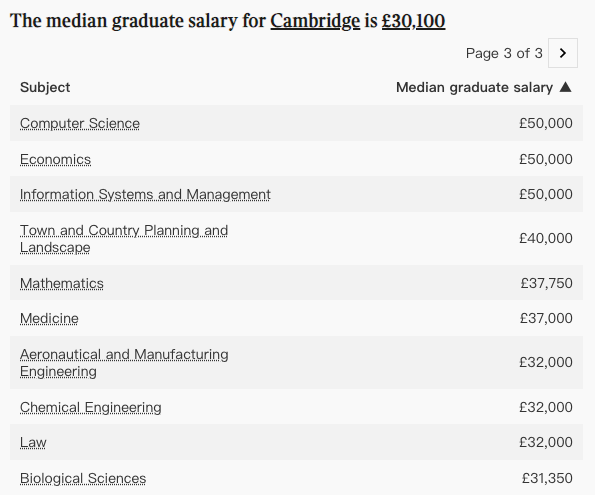Viewport: 595px width, 495px height.
Task: Open Economics subject link
Action: click(55, 159)
